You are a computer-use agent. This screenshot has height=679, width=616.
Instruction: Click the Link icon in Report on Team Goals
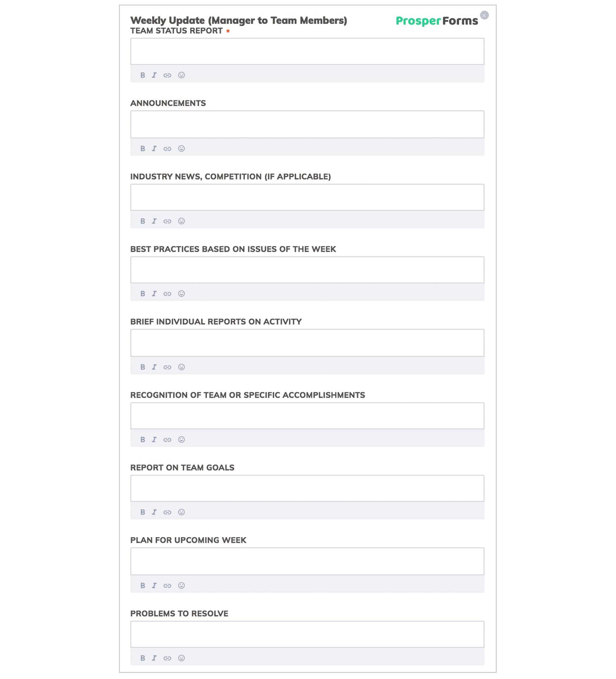point(167,512)
